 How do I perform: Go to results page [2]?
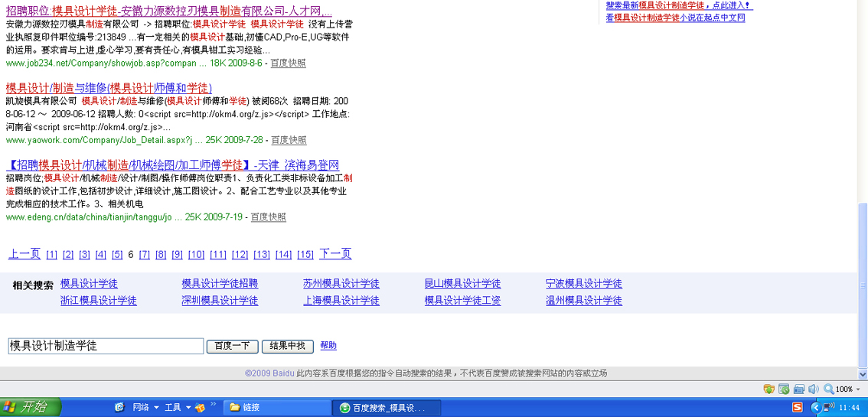point(68,254)
